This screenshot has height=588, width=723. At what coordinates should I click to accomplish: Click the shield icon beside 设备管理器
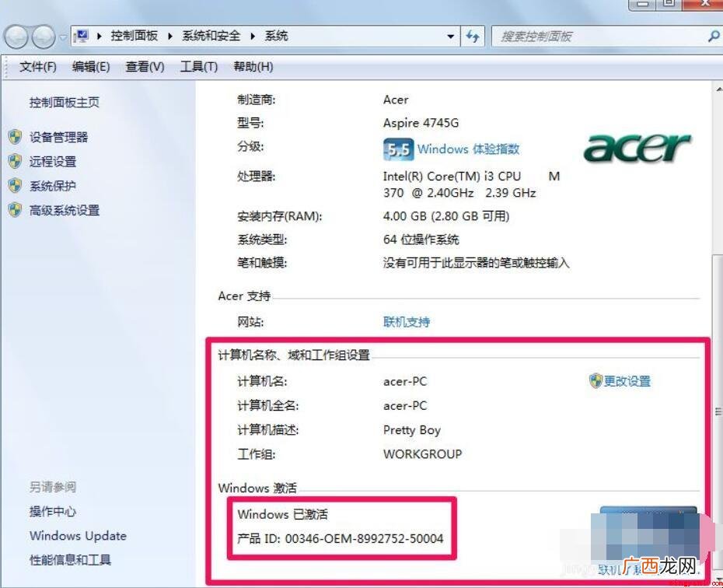point(15,137)
